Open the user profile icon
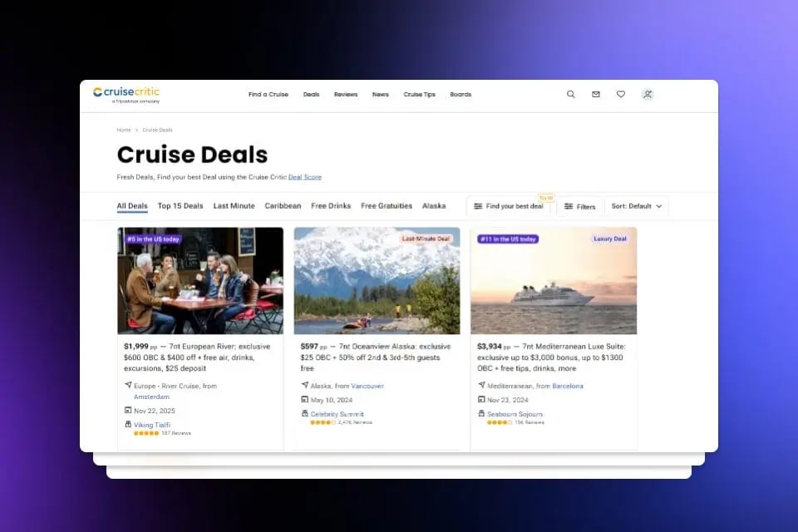Viewport: 798px width, 532px height. 648,94
